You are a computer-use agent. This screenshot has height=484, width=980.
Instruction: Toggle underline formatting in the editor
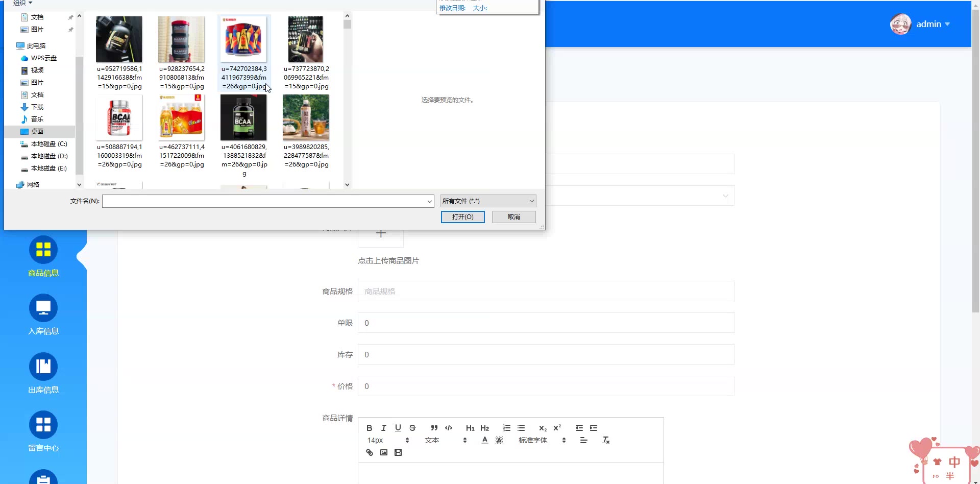tap(398, 428)
